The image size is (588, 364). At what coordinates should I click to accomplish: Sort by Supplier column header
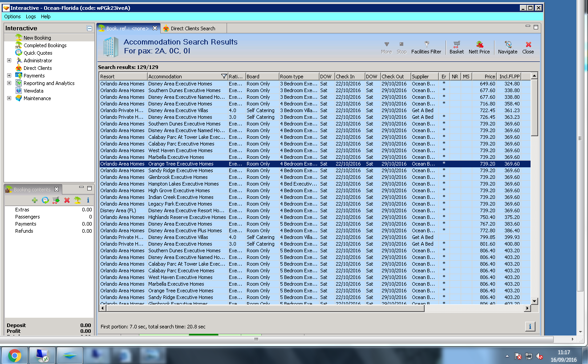click(425, 77)
